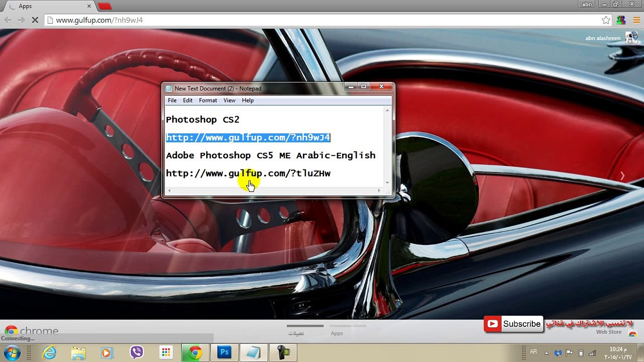Open the abn user profile button
644x362 pixels.
pyautogui.click(x=587, y=4)
